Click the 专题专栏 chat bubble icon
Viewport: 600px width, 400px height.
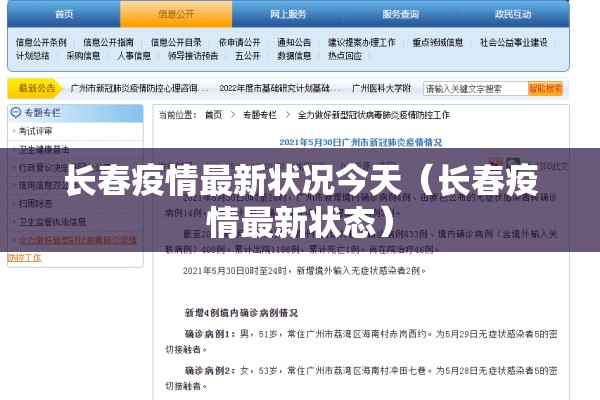16,113
